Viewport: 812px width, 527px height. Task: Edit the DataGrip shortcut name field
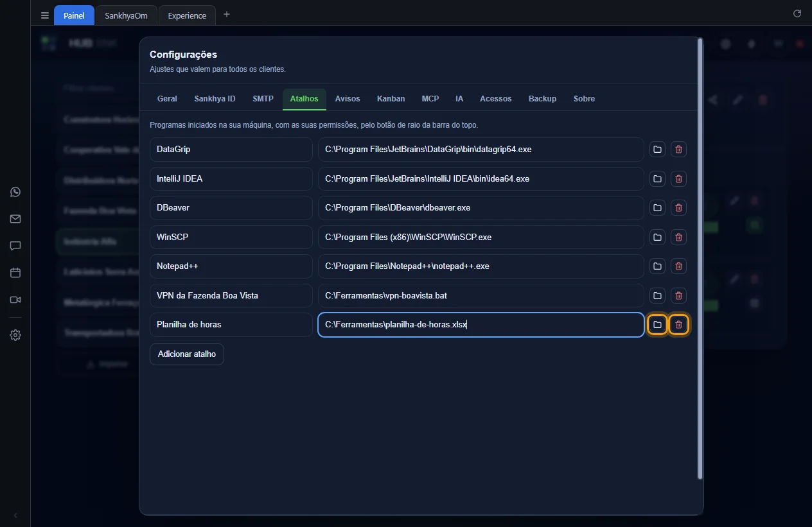click(231, 150)
